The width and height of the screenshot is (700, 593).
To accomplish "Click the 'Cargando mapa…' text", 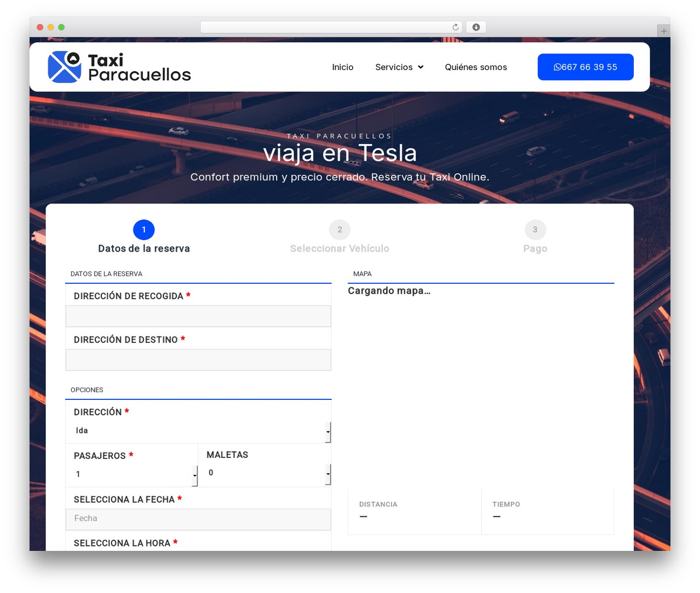I will (x=389, y=290).
